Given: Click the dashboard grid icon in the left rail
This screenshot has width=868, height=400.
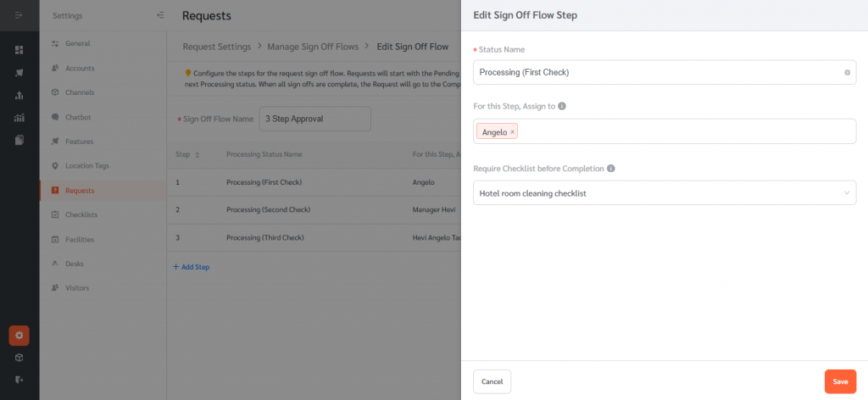Looking at the screenshot, I should 19,50.
